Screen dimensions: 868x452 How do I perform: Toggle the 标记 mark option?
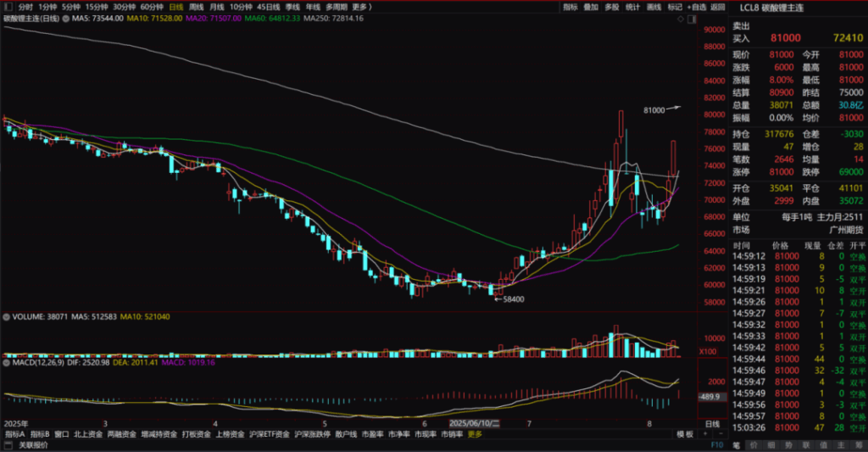(675, 7)
